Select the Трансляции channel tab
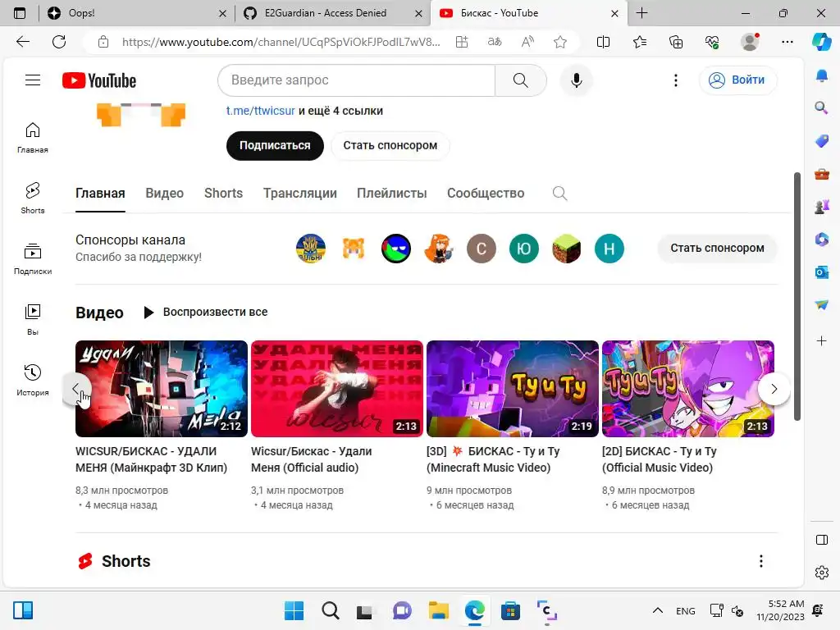Image resolution: width=840 pixels, height=630 pixels. 300,193
